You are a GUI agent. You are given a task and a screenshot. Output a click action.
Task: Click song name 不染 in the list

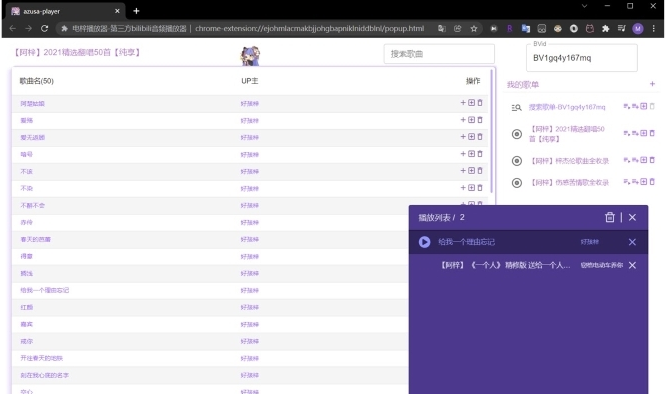click(26, 189)
